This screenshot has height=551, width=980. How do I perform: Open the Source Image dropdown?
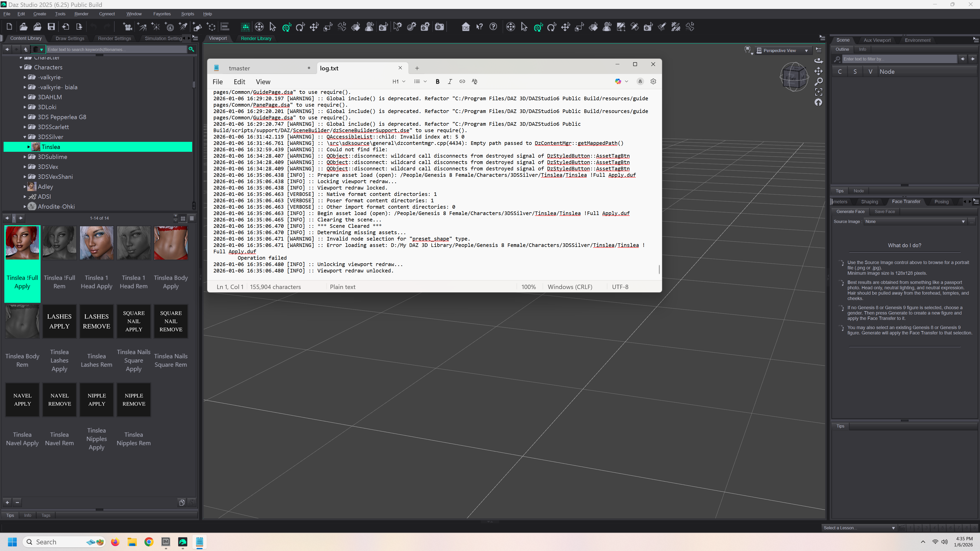(x=915, y=221)
